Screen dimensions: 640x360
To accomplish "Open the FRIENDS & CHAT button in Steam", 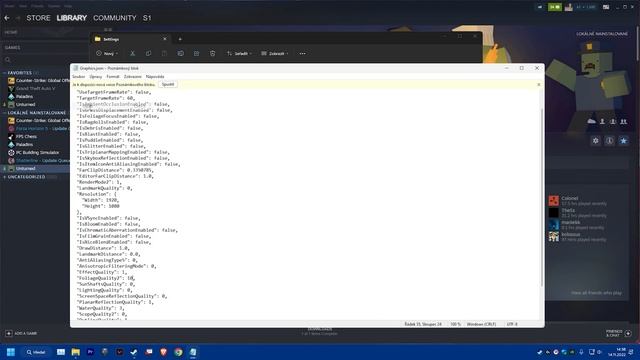I will coord(618,333).
